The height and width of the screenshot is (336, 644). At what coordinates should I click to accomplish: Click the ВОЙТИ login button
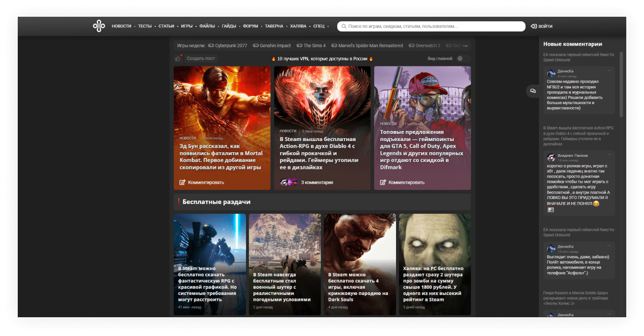coord(542,26)
